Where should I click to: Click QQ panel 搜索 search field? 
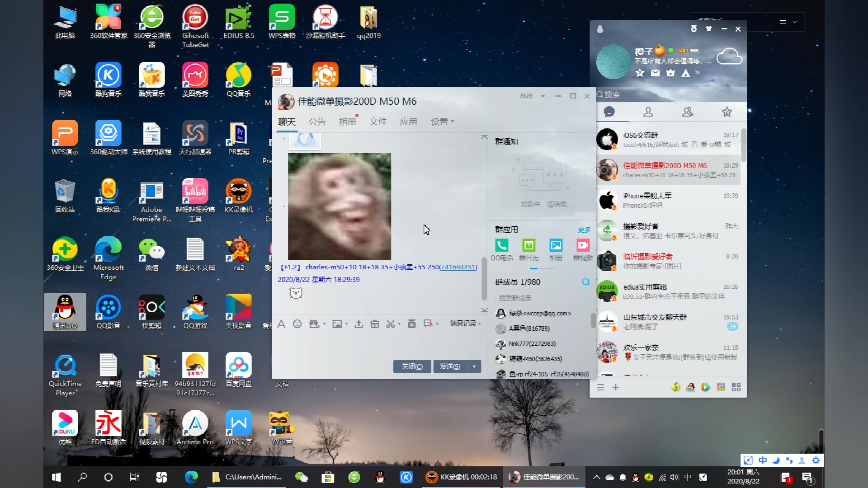tap(668, 94)
